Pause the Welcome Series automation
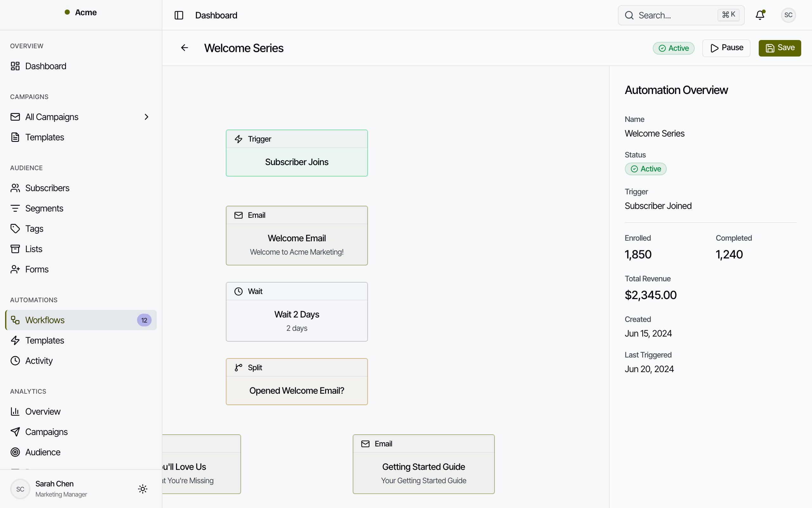The image size is (812, 508). coord(726,48)
